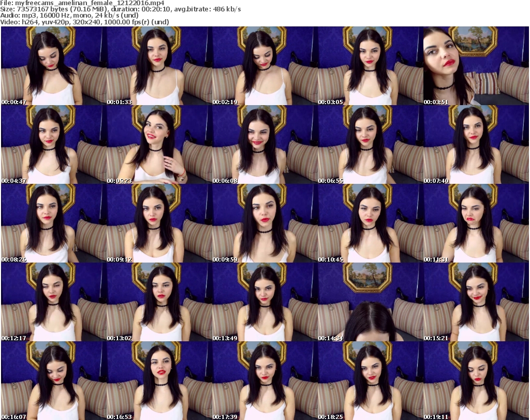Image resolution: width=530 pixels, height=420 pixels.
Task: Select the thumbnail frame stamped 00:03:51
Action: [x=476, y=66]
